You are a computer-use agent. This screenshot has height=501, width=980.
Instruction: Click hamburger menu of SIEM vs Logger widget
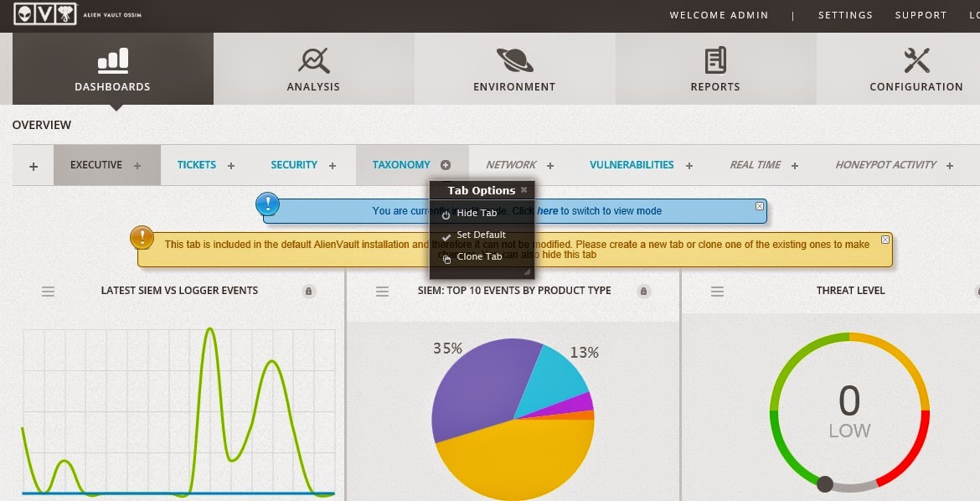pyautogui.click(x=49, y=291)
